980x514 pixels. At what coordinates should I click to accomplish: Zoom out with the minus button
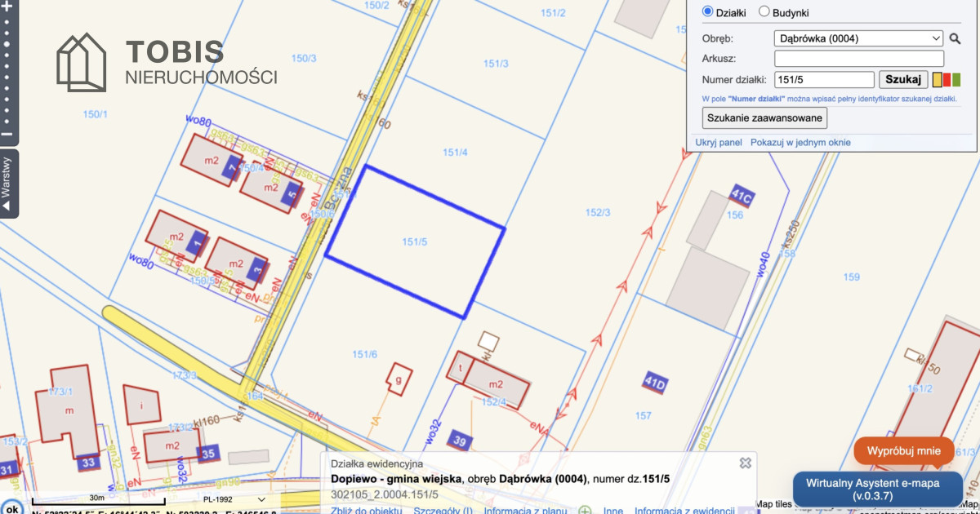point(7,134)
